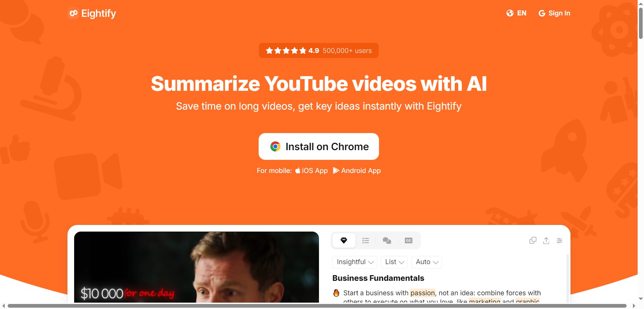The height and width of the screenshot is (309, 644).
Task: Click the share upload icon
Action: tap(546, 240)
